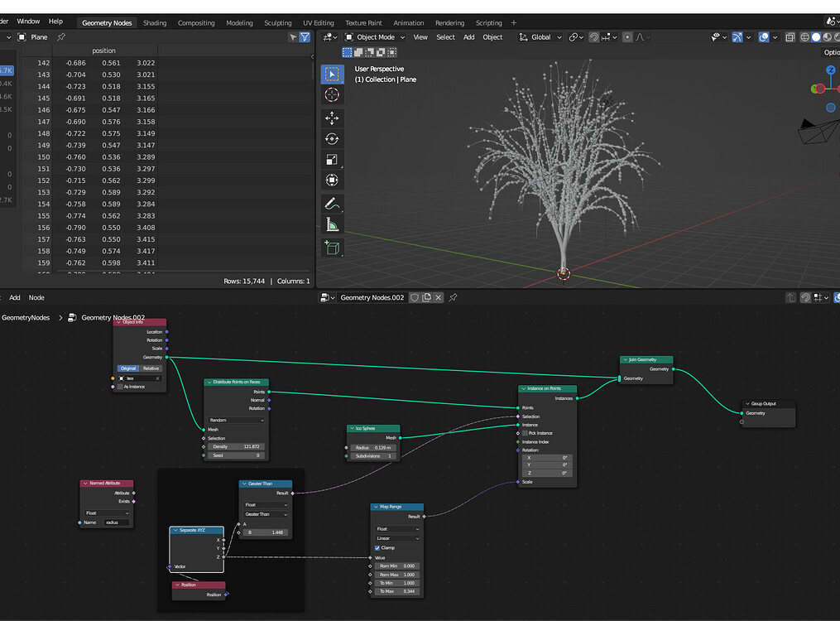
Task: Toggle snapping magnet in viewport header
Action: 593,37
